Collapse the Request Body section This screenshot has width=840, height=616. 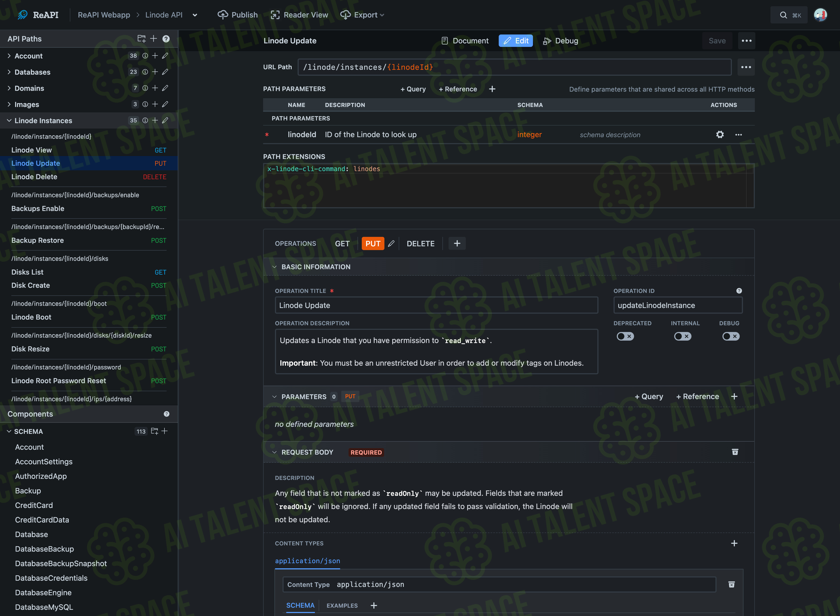[274, 452]
